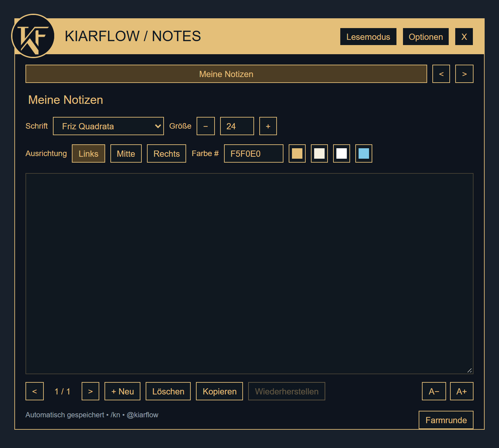Click the Wiederherstellen restore button
This screenshot has height=448, width=499.
point(287,391)
